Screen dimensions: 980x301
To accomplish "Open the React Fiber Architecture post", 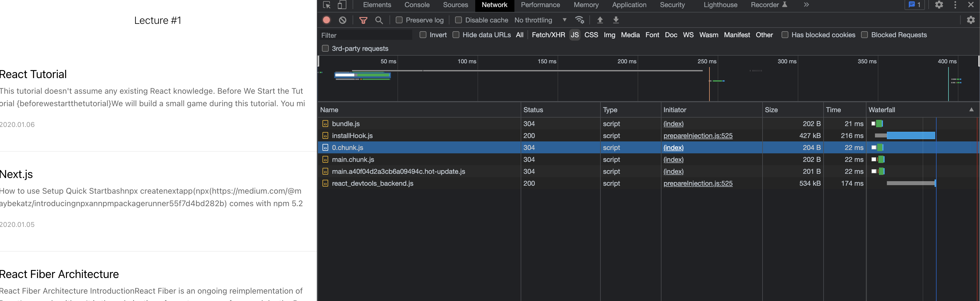I will (x=59, y=274).
